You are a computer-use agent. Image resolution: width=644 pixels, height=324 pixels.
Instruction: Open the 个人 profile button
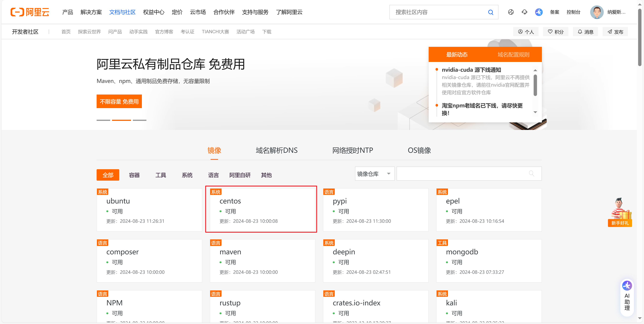point(526,32)
